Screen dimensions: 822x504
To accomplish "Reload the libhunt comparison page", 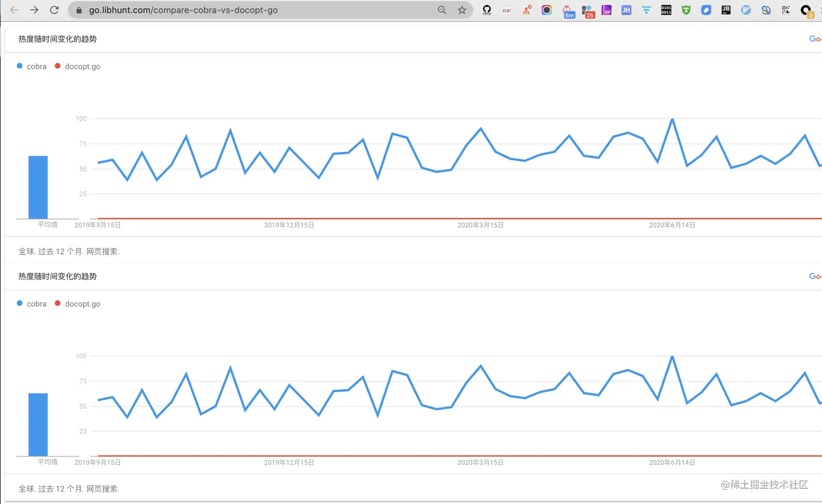I will coord(54,10).
